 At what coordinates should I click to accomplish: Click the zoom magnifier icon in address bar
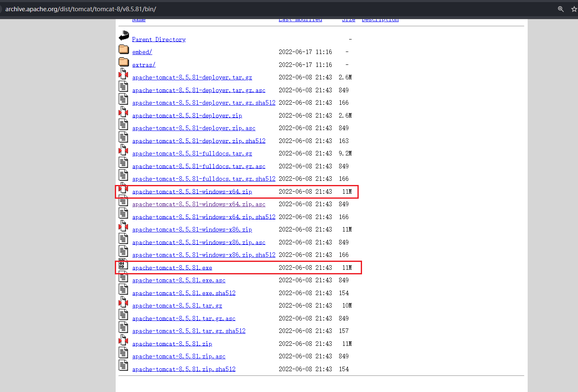click(561, 9)
